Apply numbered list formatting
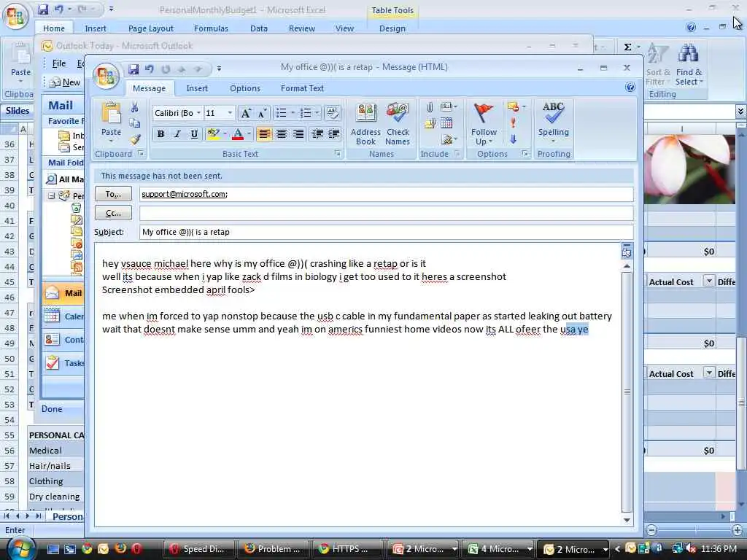Screen dimensions: 747x560 306,113
